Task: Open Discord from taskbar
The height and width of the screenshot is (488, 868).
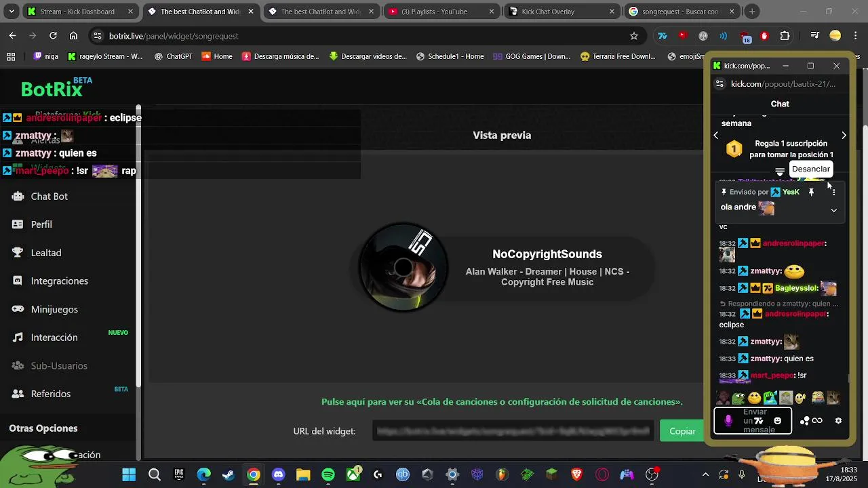Action: point(278,474)
